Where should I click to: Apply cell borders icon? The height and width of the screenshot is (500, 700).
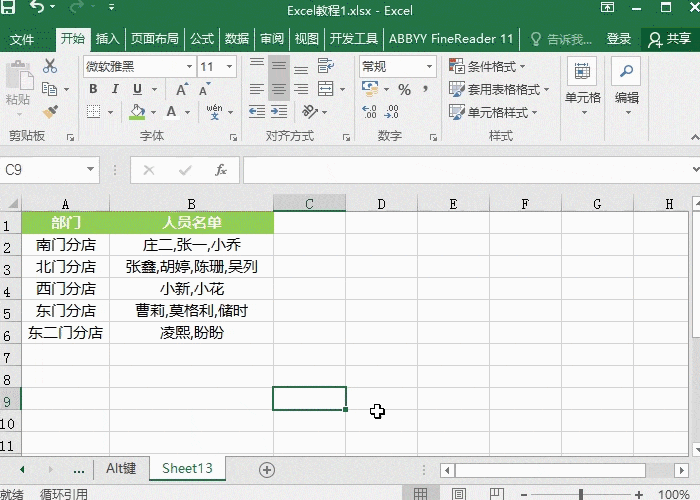pos(93,112)
